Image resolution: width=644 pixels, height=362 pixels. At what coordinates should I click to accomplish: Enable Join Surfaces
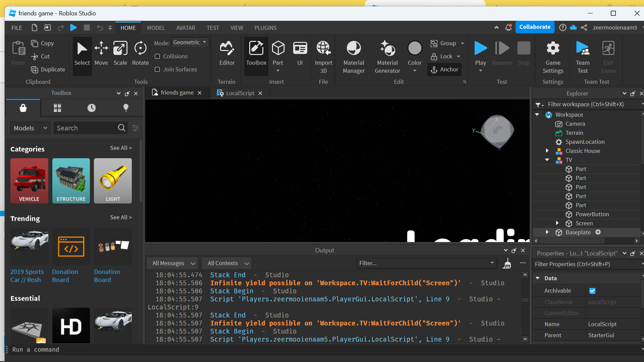(x=158, y=69)
